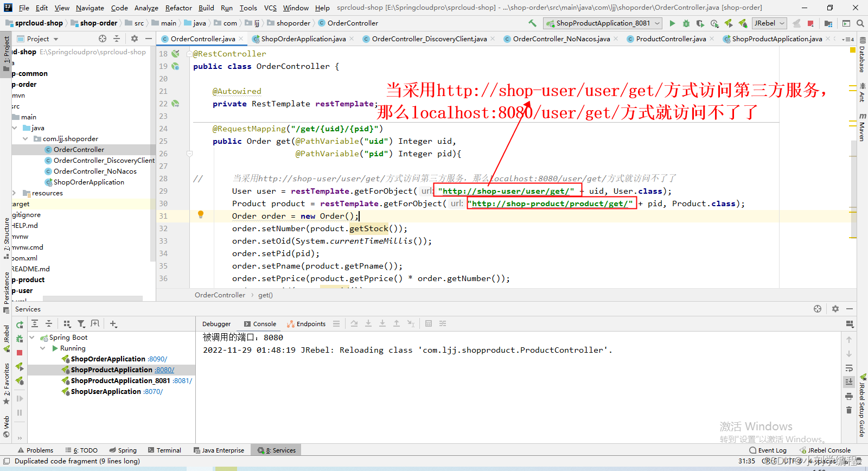
Task: Stop the running process with red square
Action: [810, 23]
